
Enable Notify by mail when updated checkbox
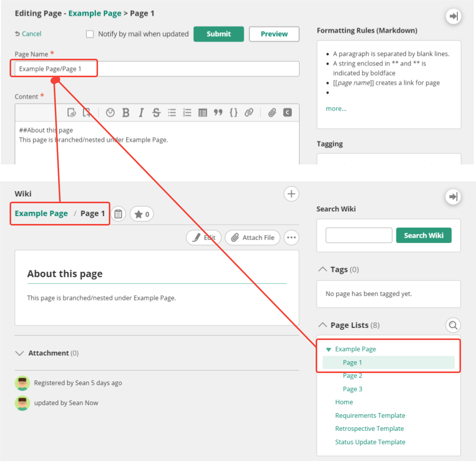coord(90,34)
